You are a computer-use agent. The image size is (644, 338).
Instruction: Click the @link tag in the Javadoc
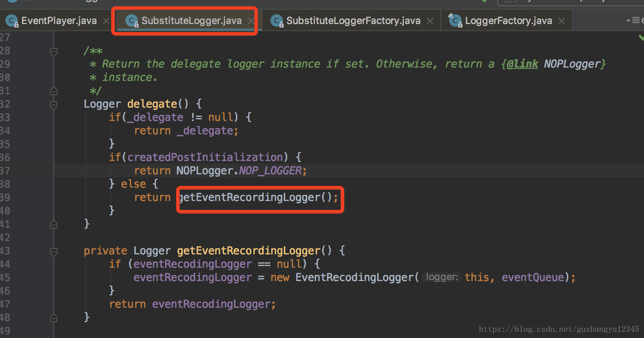click(x=523, y=64)
